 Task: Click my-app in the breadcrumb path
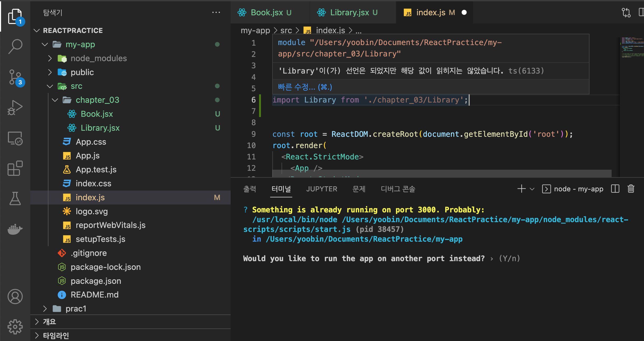255,31
